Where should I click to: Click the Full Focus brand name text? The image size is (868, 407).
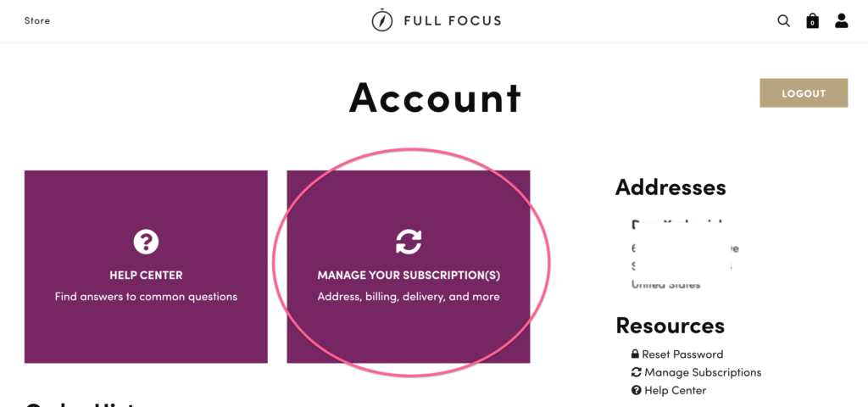[453, 21]
